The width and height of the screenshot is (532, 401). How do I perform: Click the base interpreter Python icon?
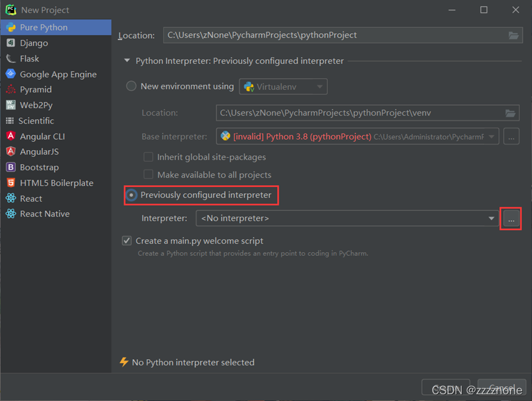(225, 136)
